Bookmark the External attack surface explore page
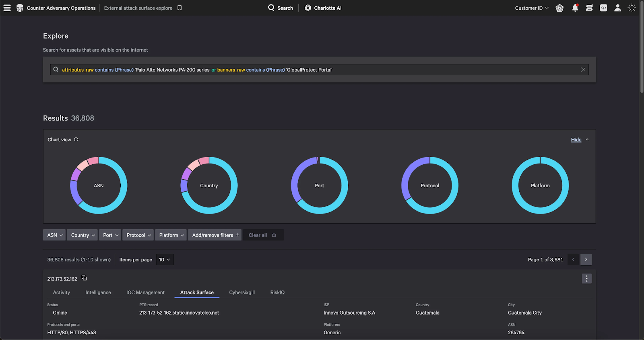Screen dimensions: 644x340 180,8
